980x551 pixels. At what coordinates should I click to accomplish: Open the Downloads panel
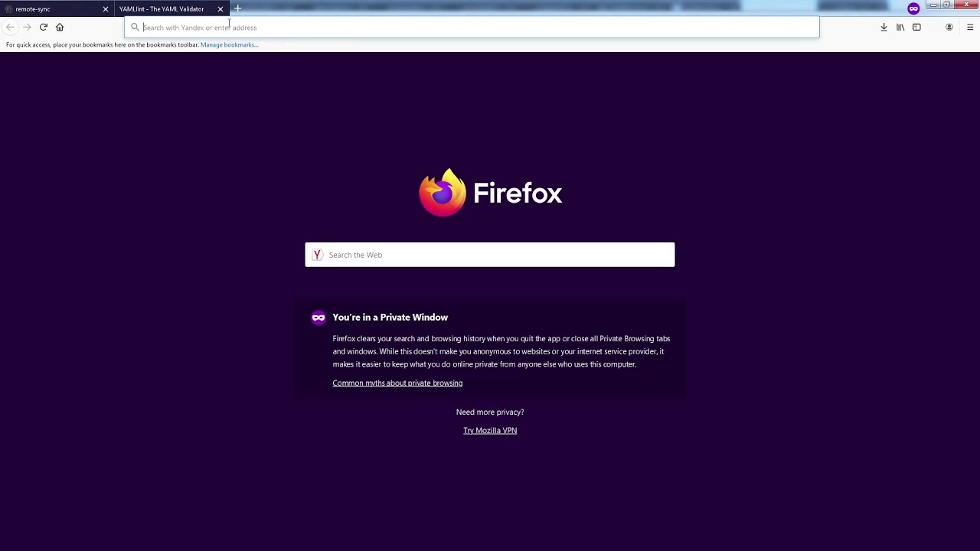click(884, 28)
